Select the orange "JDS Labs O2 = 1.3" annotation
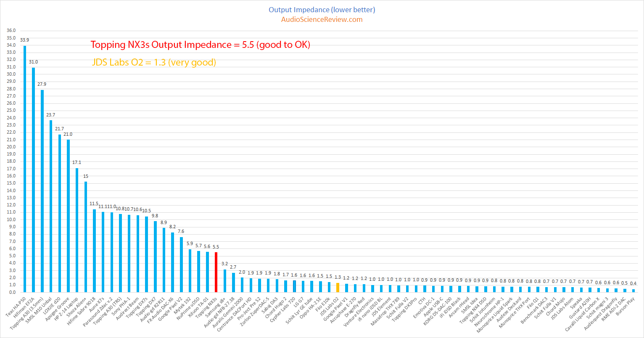The image size is (644, 338). coord(154,63)
